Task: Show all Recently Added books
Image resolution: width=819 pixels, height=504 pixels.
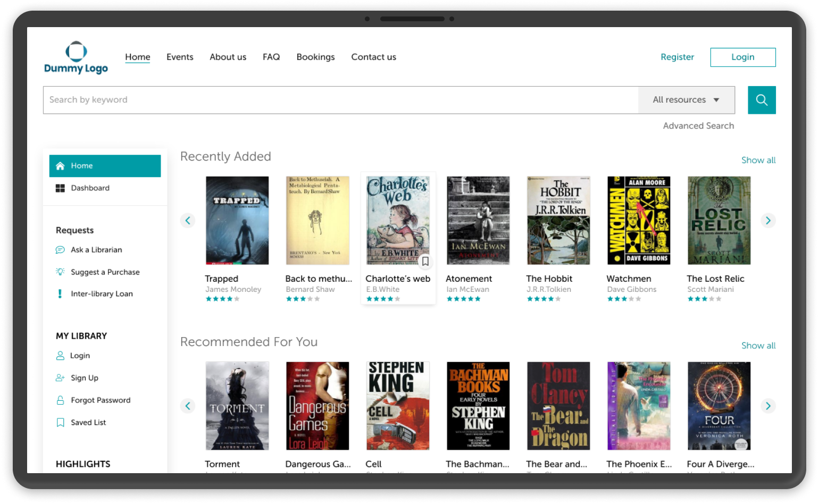Action: 758,160
